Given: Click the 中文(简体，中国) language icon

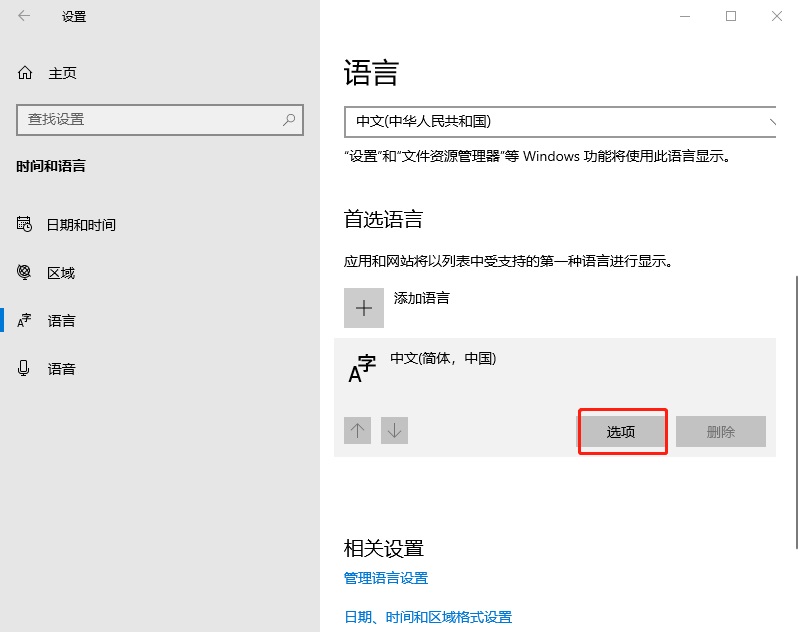Looking at the screenshot, I should click(362, 368).
